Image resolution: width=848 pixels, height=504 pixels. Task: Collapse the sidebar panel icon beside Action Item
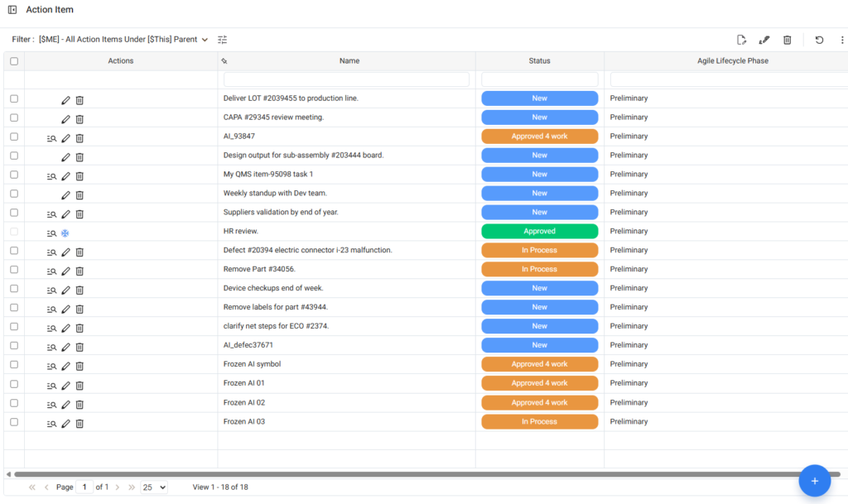12,10
